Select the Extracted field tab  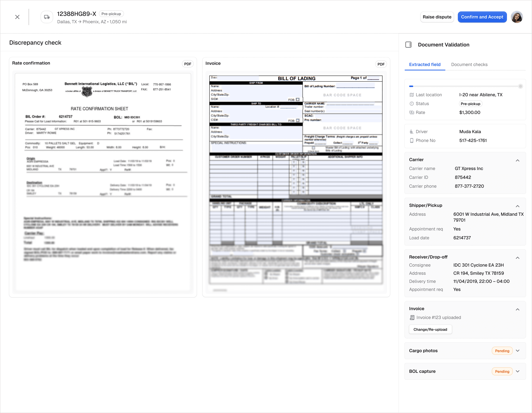click(x=425, y=65)
